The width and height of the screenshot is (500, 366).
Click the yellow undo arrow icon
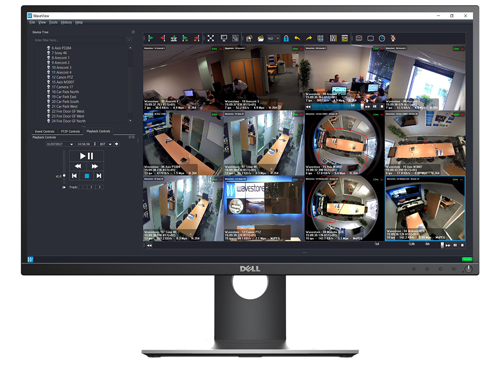pos(297,39)
